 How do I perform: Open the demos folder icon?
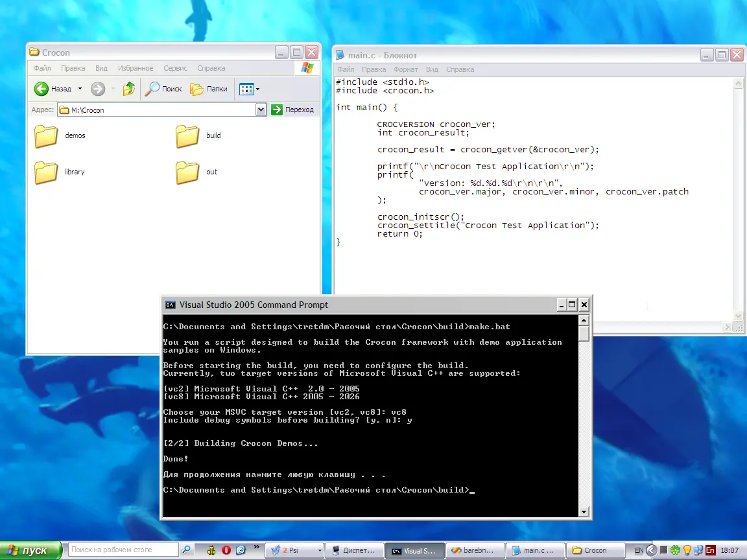[46, 136]
